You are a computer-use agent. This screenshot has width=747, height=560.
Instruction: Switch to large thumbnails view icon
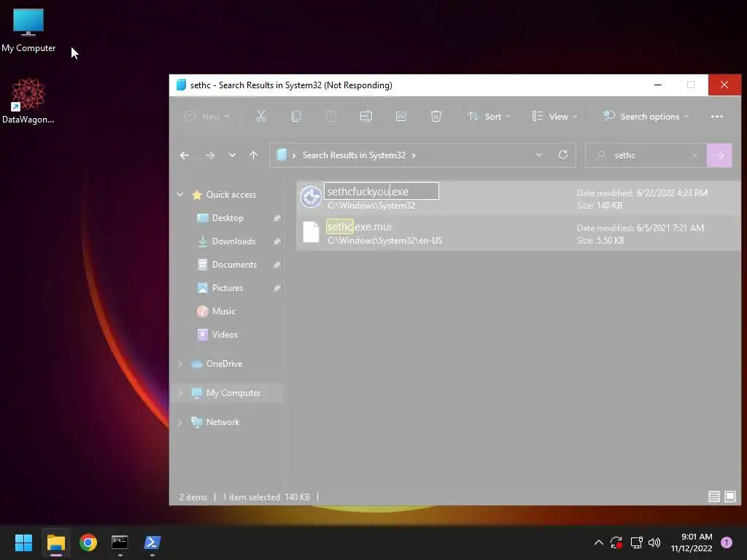pos(729,497)
